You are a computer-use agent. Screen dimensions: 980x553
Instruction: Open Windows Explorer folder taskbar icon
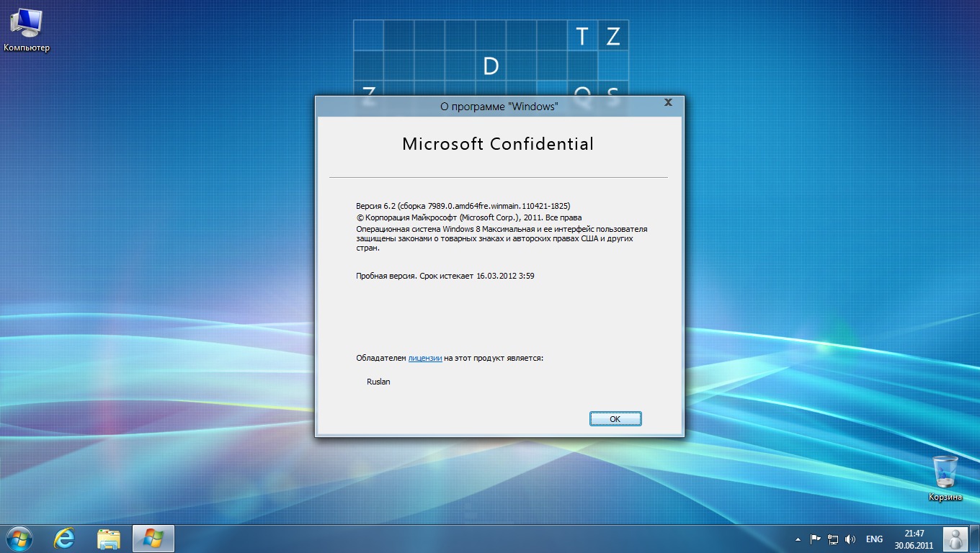tap(109, 538)
